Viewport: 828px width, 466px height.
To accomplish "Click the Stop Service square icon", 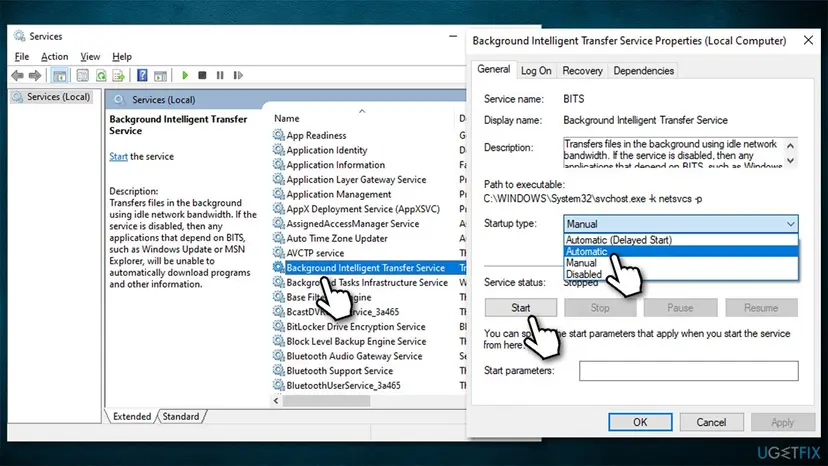I will [x=202, y=76].
